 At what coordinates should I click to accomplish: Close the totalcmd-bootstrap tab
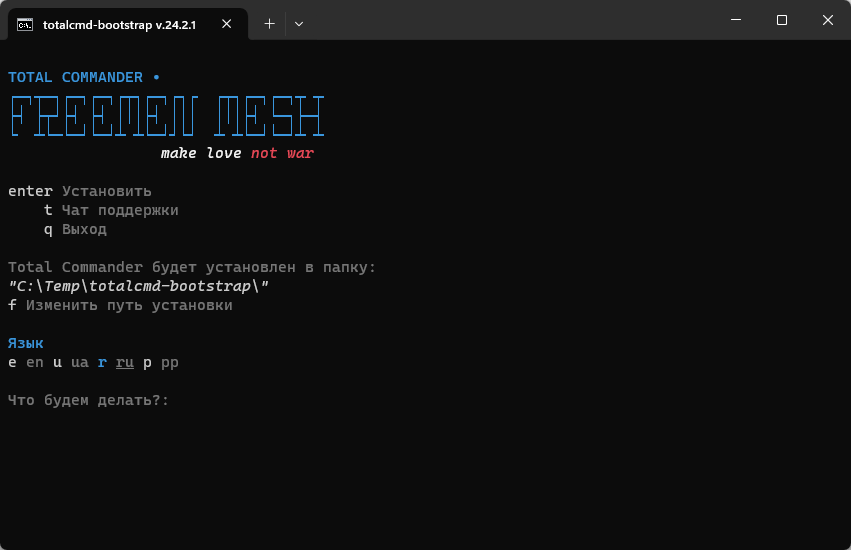230,24
